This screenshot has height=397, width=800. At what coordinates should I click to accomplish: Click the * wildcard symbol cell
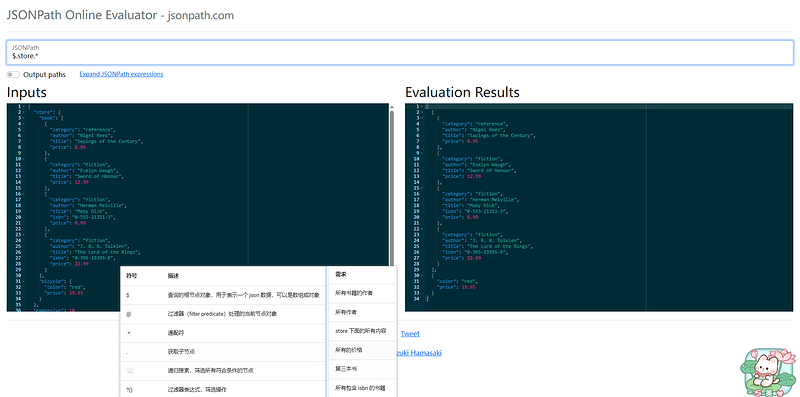click(x=129, y=333)
